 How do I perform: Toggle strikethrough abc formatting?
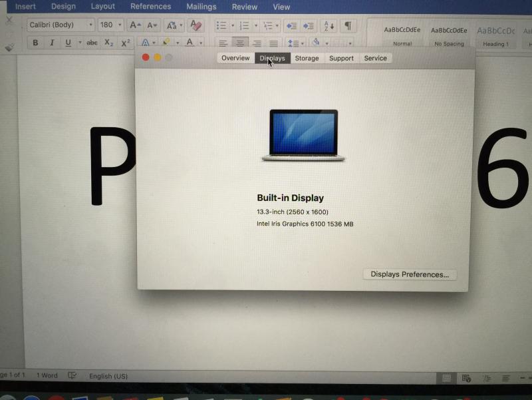coord(92,43)
